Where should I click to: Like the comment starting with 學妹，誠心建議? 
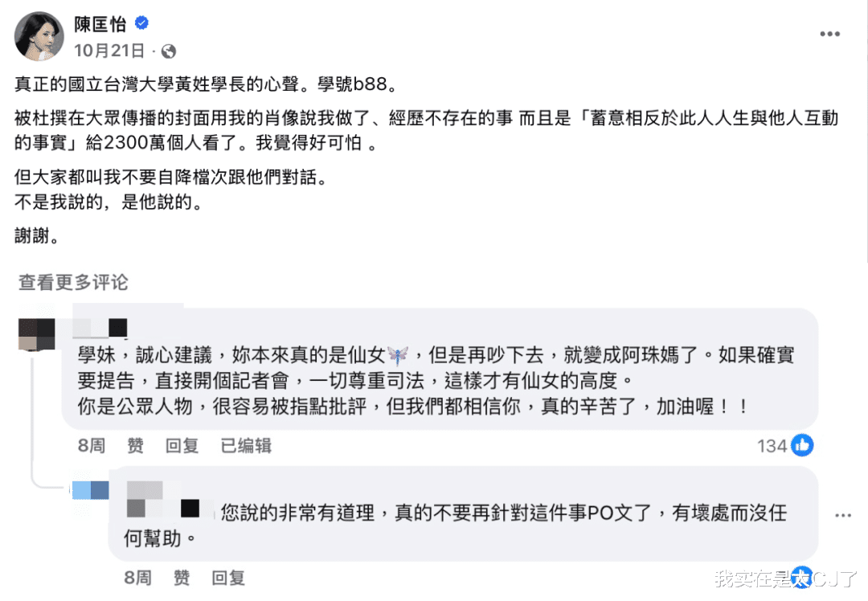[x=136, y=446]
